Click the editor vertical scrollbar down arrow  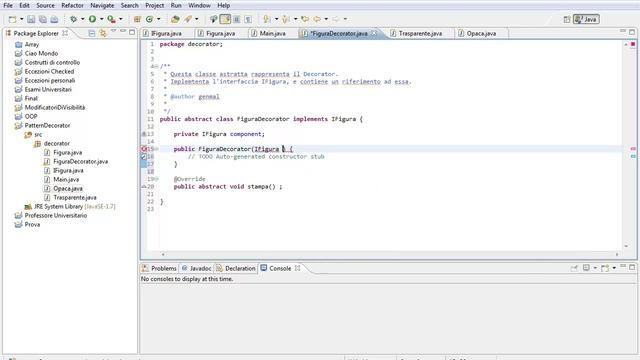626,246
